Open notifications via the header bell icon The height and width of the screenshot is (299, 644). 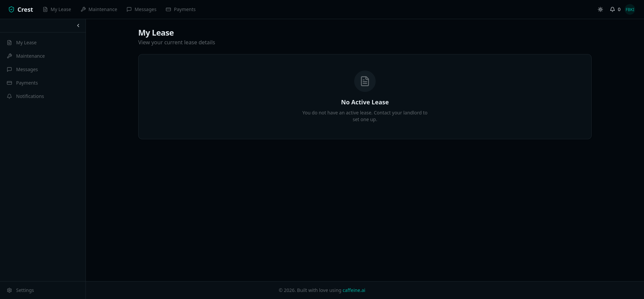coord(612,9)
